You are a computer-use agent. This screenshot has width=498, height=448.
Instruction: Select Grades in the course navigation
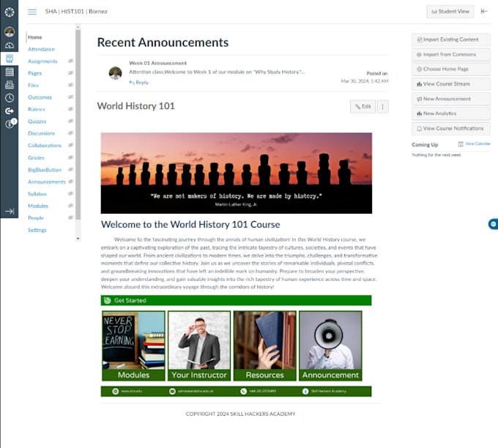(36, 158)
